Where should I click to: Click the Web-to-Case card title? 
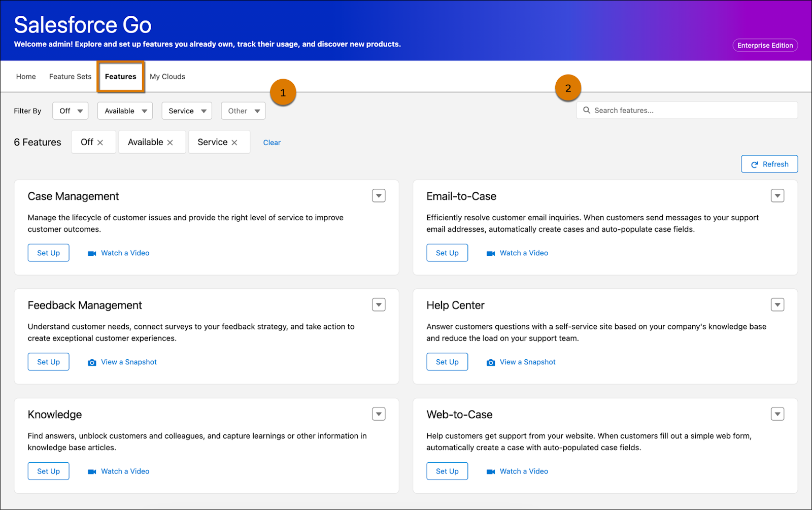[x=459, y=415]
